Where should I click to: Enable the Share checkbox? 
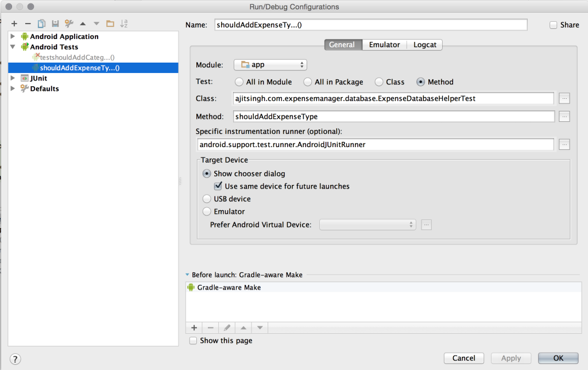[554, 25]
